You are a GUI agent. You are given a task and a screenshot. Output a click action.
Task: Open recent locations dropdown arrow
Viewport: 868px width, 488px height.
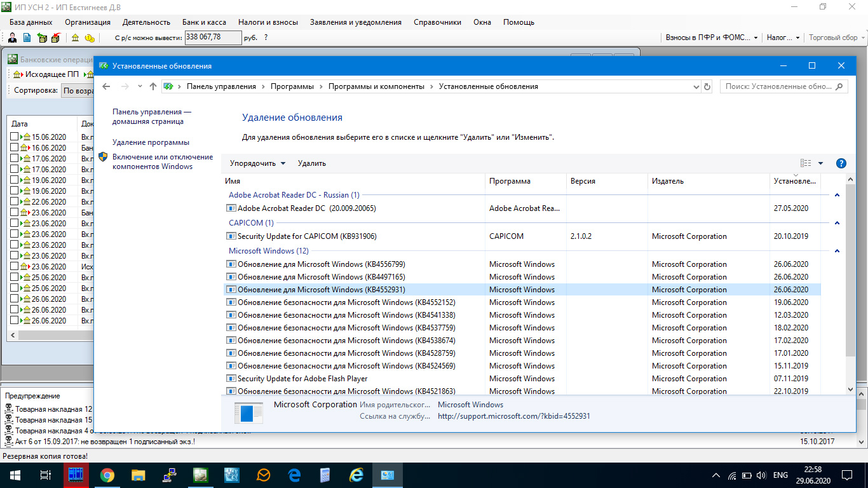point(140,86)
